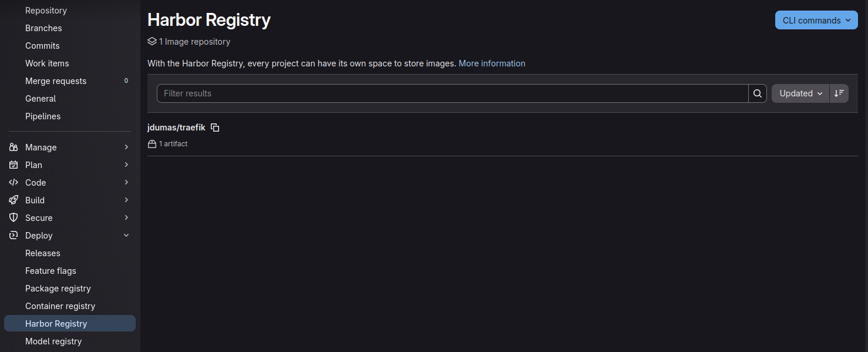The height and width of the screenshot is (352, 868).
Task: Expand the Plan section chevron
Action: [x=126, y=165]
